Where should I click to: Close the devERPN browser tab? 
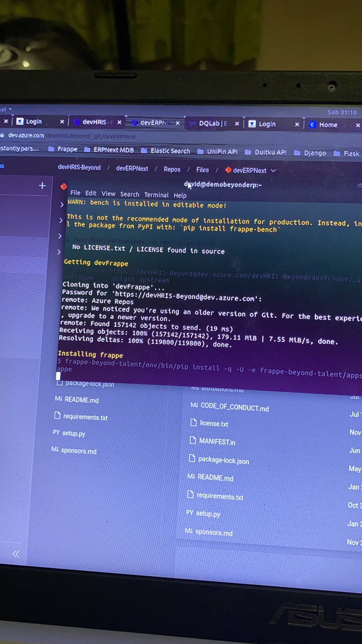[178, 123]
